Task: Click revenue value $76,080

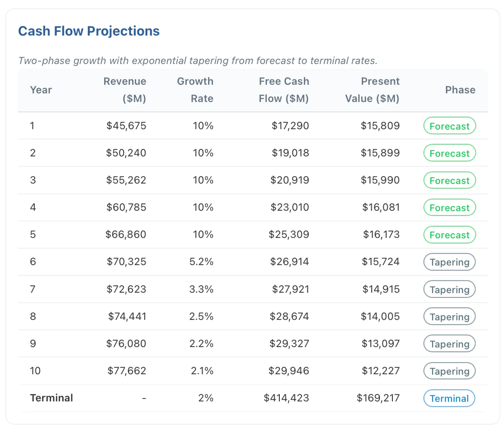Action: (x=126, y=344)
